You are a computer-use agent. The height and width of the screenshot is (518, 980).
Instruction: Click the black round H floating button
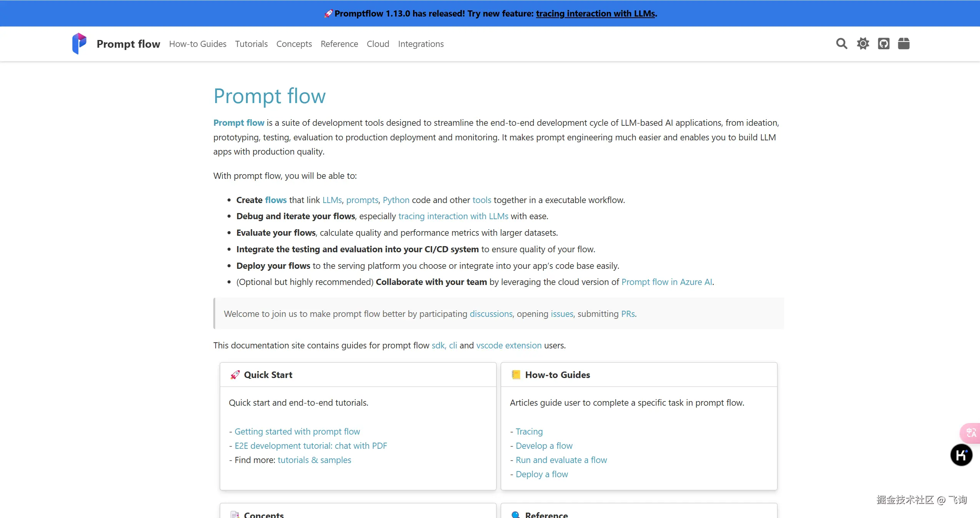click(961, 455)
